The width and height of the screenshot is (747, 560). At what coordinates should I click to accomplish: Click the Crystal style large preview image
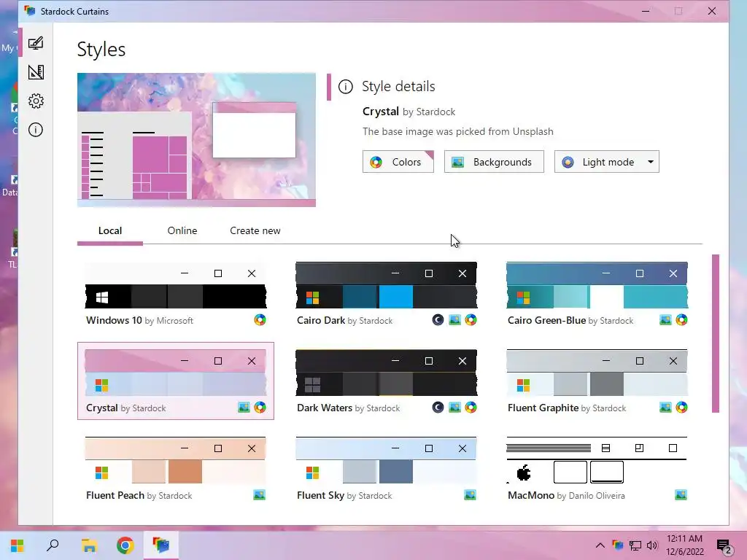click(x=196, y=140)
